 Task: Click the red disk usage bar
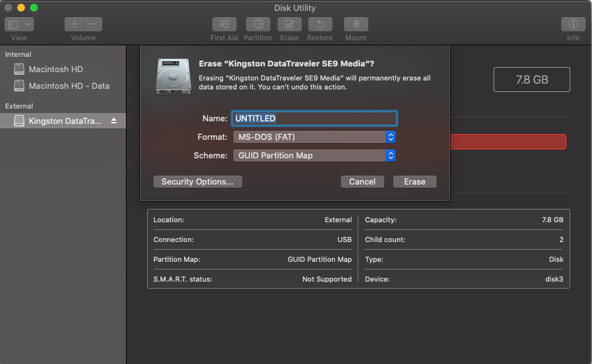pos(508,142)
